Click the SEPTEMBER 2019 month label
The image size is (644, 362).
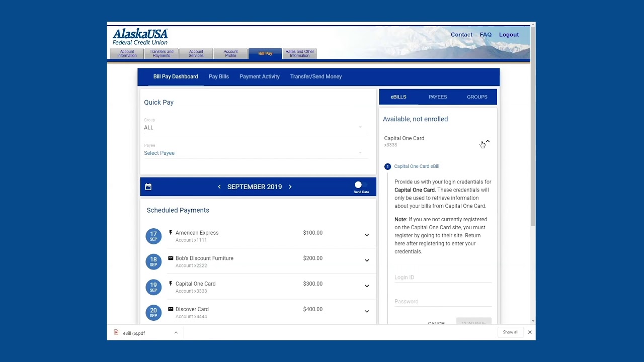pos(255,187)
